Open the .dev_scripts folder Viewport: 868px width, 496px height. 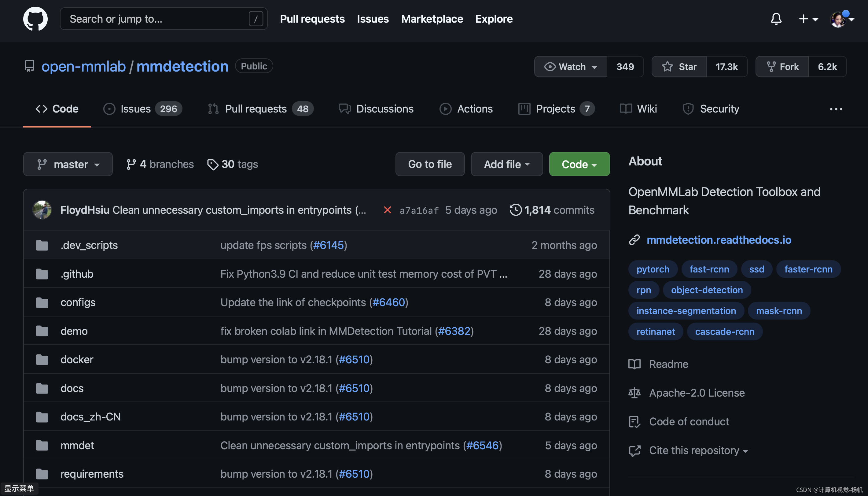click(89, 245)
